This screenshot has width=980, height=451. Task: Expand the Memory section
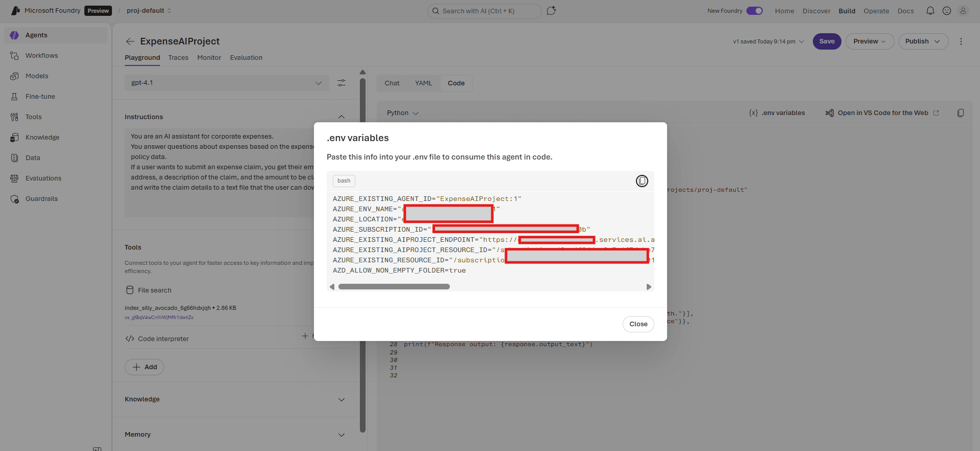click(341, 435)
